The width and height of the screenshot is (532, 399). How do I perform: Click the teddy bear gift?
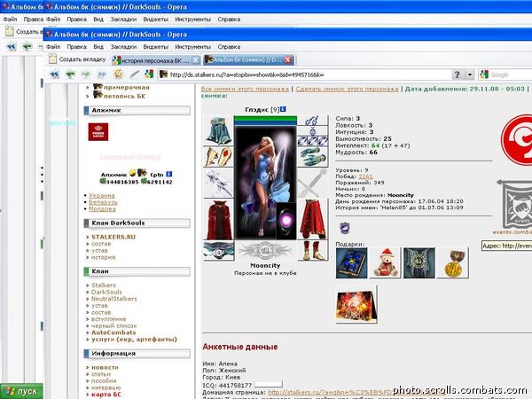(x=386, y=263)
